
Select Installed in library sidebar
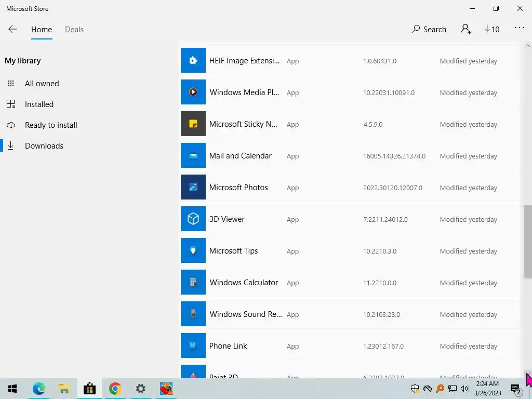pyautogui.click(x=39, y=104)
